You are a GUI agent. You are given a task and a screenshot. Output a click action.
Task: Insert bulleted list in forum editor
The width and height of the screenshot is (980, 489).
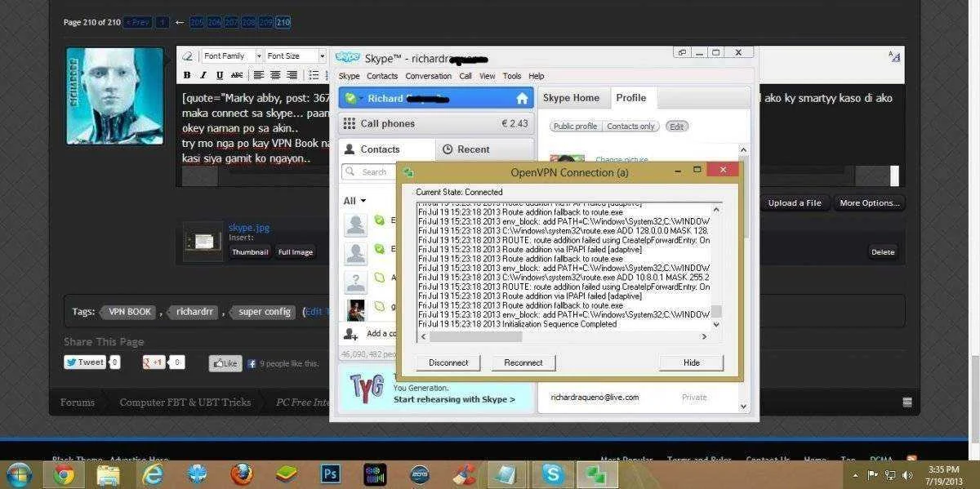pyautogui.click(x=314, y=75)
